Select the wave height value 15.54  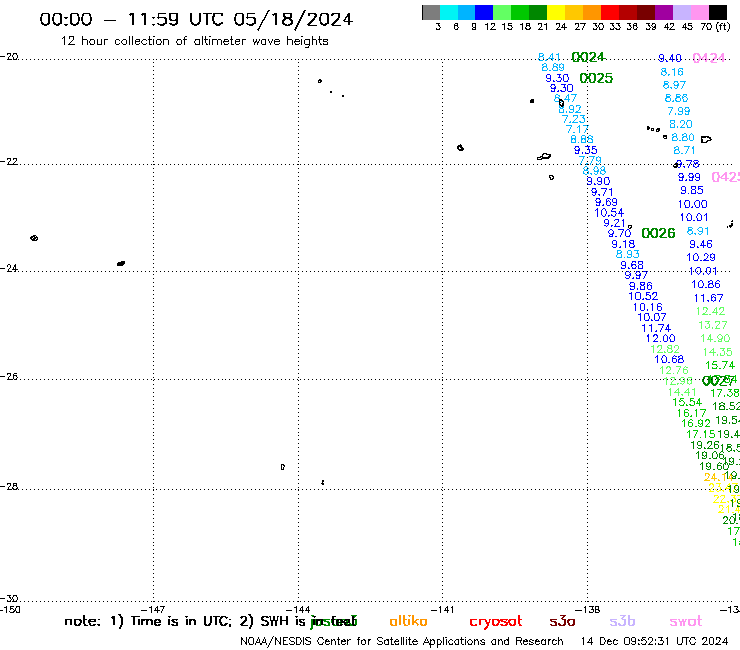point(687,402)
